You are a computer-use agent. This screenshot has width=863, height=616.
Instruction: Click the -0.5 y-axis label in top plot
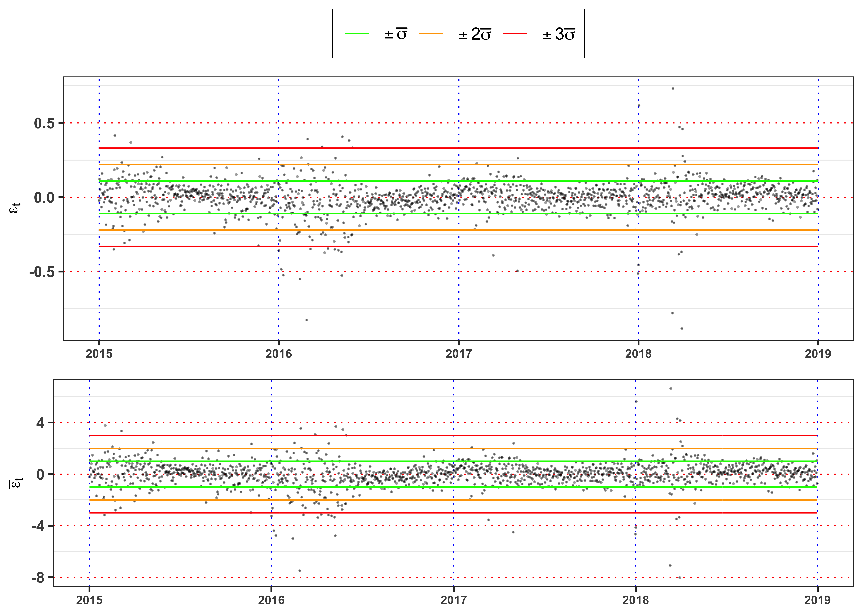click(42, 272)
